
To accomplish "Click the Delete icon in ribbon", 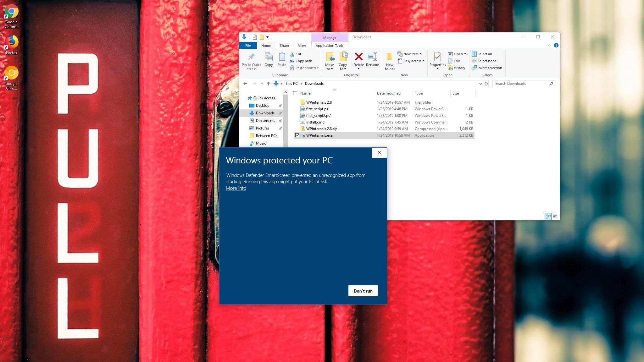I will pyautogui.click(x=358, y=57).
